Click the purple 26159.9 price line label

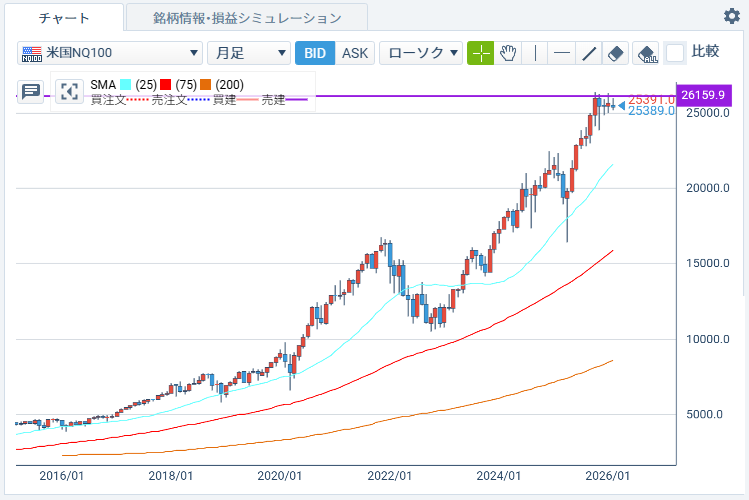point(704,95)
